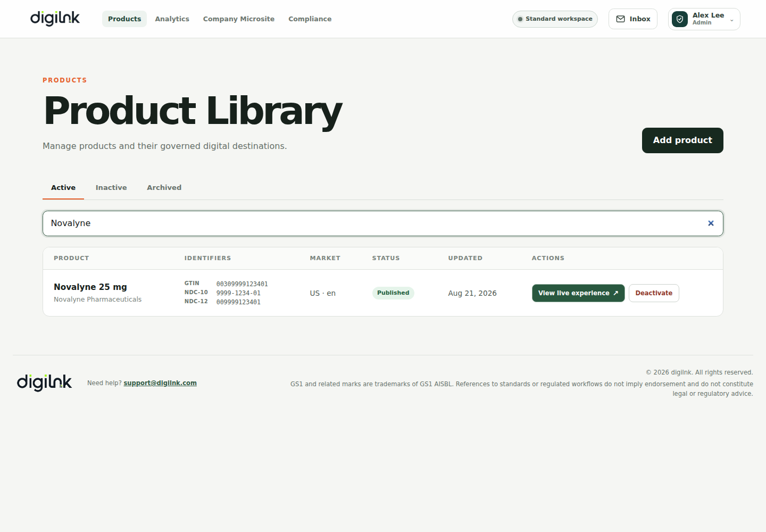Go to Analytics in the top navigation

click(172, 19)
